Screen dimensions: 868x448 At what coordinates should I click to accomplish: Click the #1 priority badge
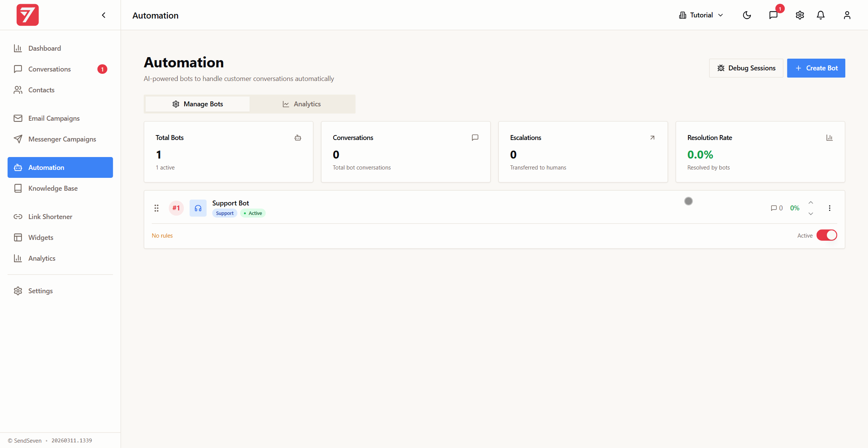pos(176,208)
